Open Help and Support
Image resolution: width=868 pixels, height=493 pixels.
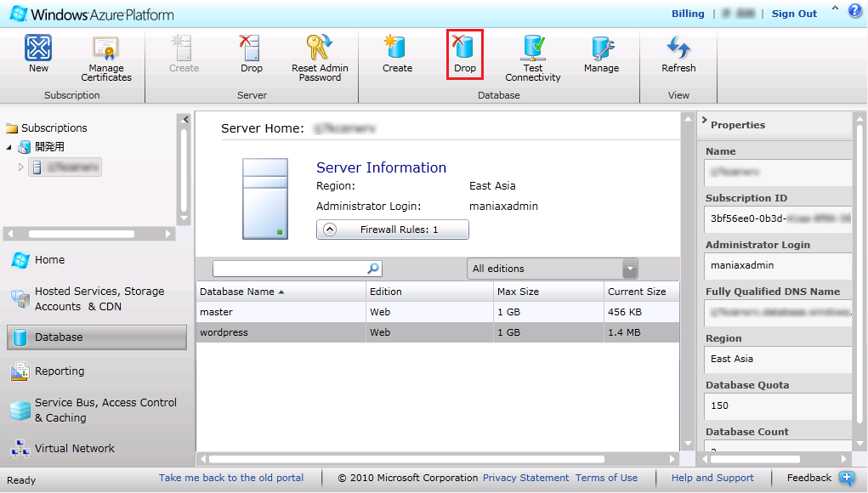(x=712, y=478)
